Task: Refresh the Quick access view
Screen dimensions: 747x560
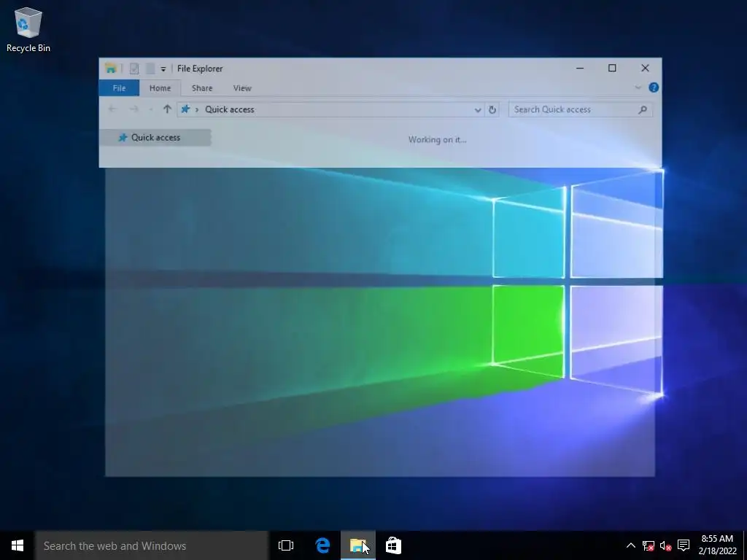Action: coord(492,109)
